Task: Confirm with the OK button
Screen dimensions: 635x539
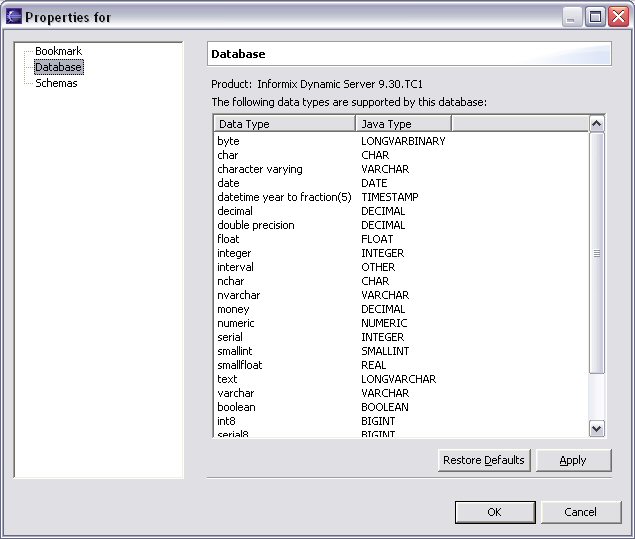Action: (x=494, y=512)
